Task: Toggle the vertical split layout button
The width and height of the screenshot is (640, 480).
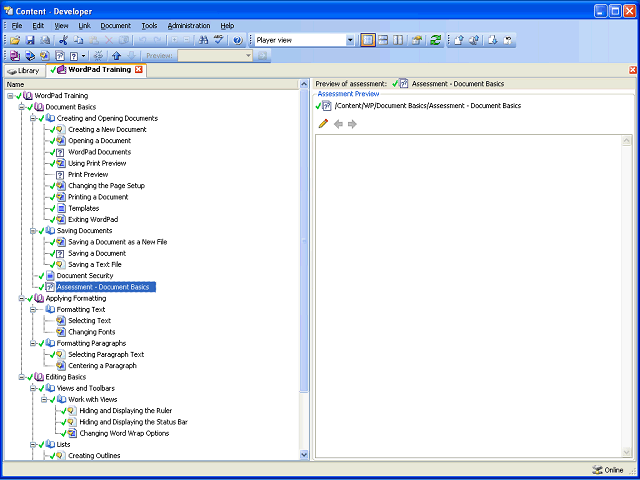Action: 398,40
